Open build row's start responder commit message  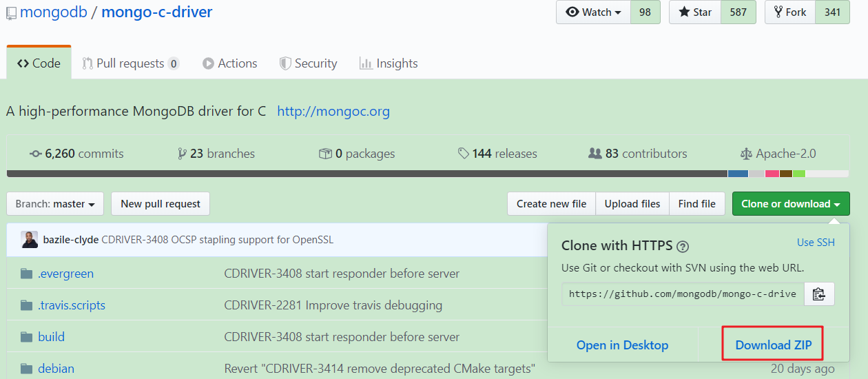click(342, 337)
